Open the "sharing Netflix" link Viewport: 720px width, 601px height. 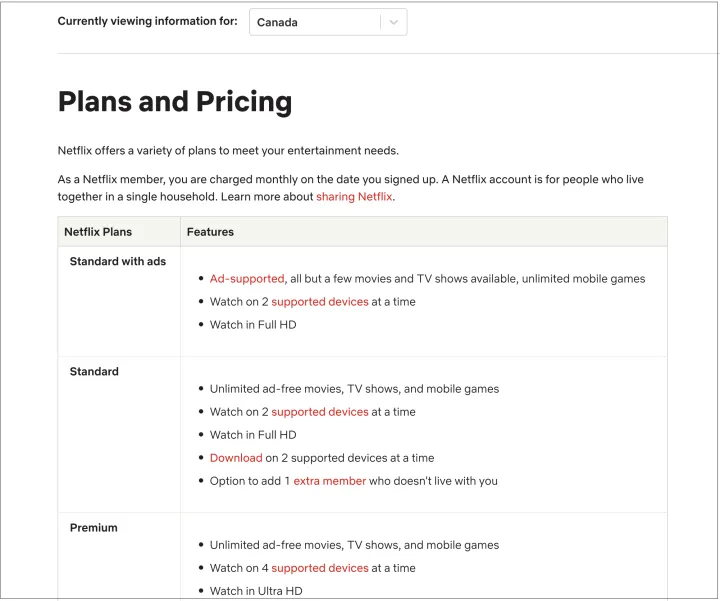point(355,197)
